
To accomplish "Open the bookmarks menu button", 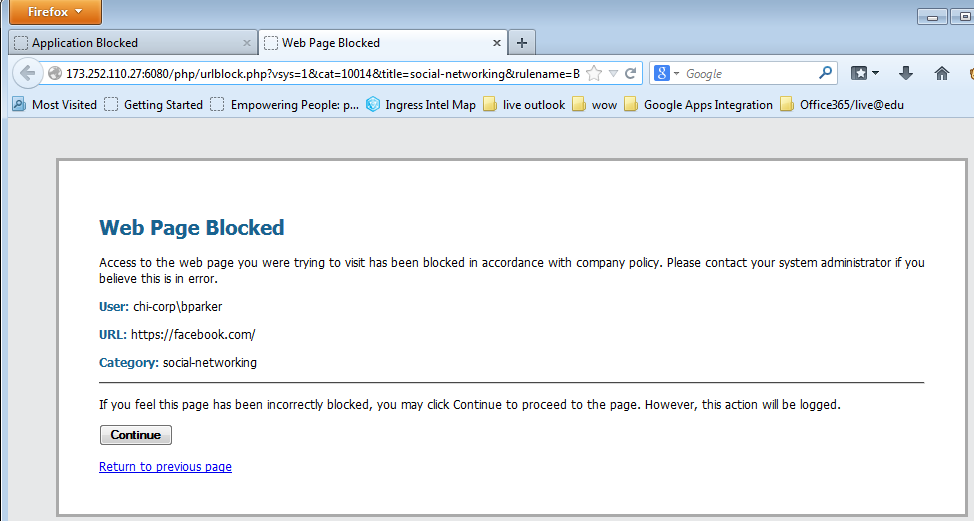I will coord(865,73).
